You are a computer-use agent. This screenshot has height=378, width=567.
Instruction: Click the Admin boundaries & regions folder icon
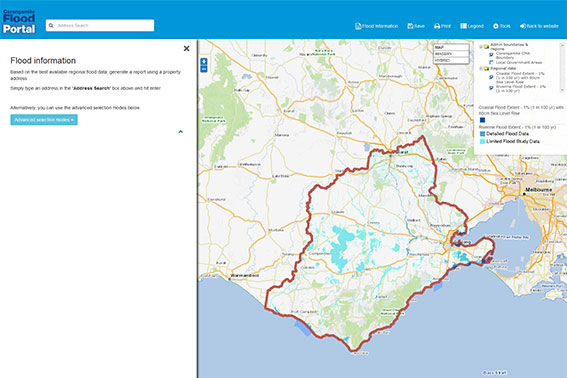[486, 47]
